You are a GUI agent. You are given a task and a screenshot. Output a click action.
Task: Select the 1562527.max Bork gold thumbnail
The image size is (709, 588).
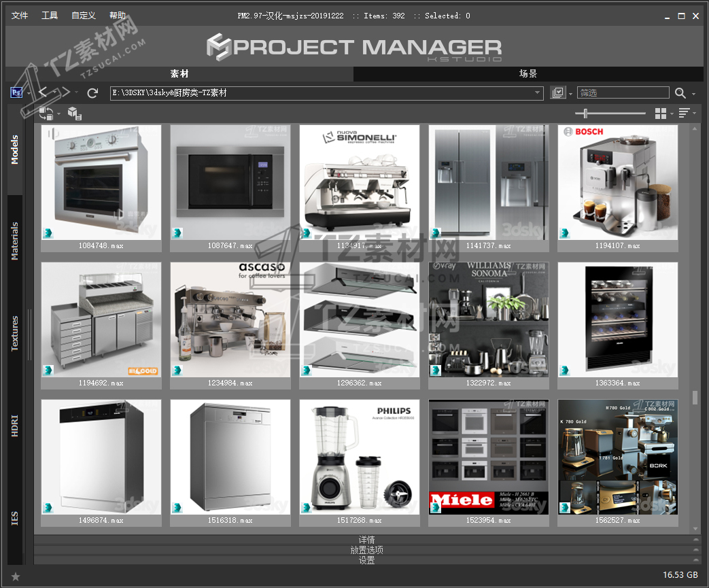pyautogui.click(x=618, y=457)
